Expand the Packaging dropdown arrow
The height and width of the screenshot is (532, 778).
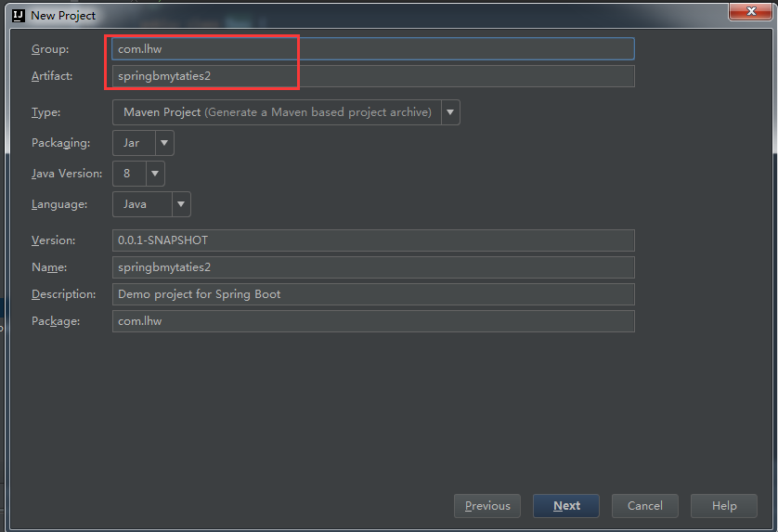164,143
